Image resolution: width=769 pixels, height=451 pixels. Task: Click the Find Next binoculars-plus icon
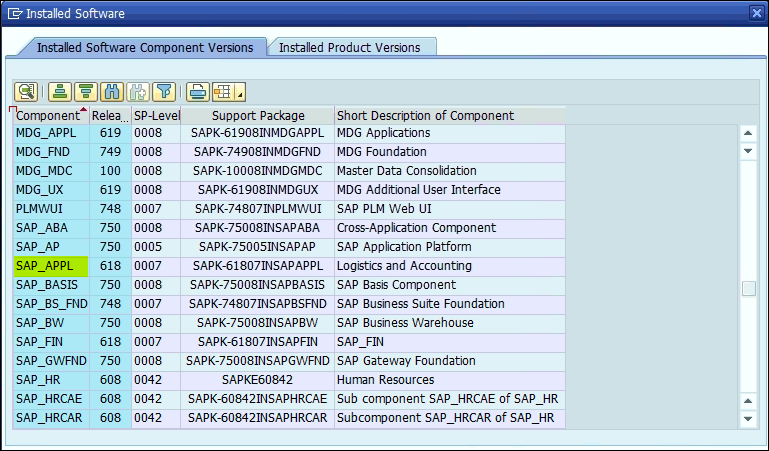[x=138, y=92]
